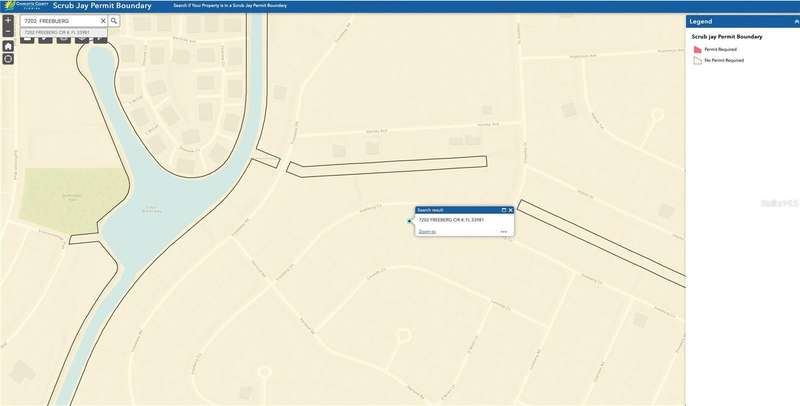Viewport: 800px width, 406px height.
Task: Maximize the Search result popup
Action: (505, 210)
